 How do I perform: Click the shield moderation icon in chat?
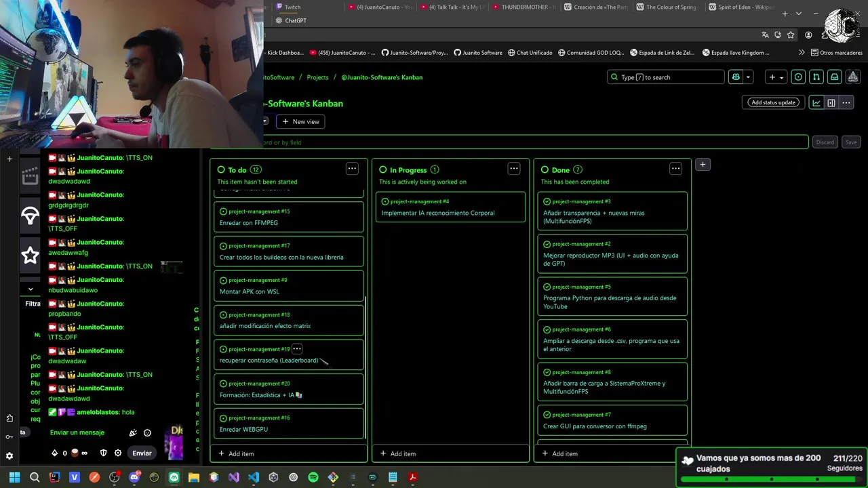pyautogui.click(x=104, y=453)
